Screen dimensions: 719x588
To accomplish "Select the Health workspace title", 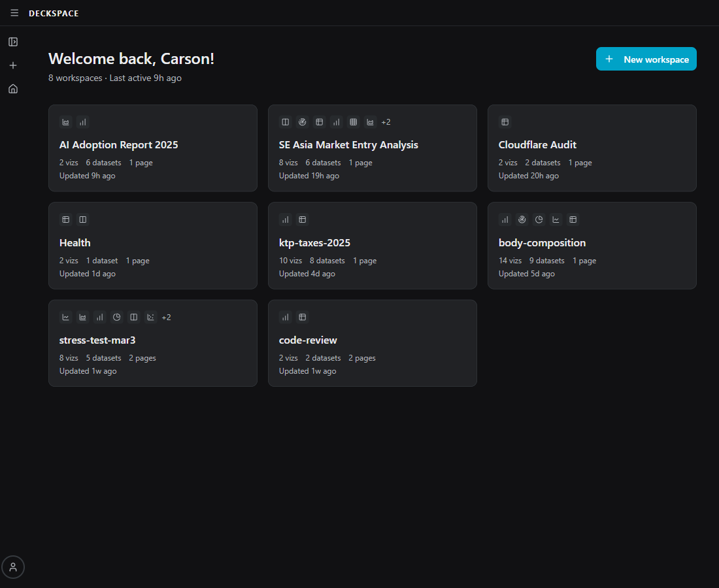I will tap(75, 242).
